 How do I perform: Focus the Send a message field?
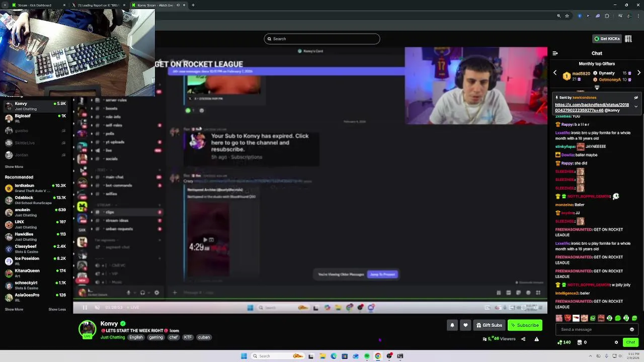tap(596, 329)
